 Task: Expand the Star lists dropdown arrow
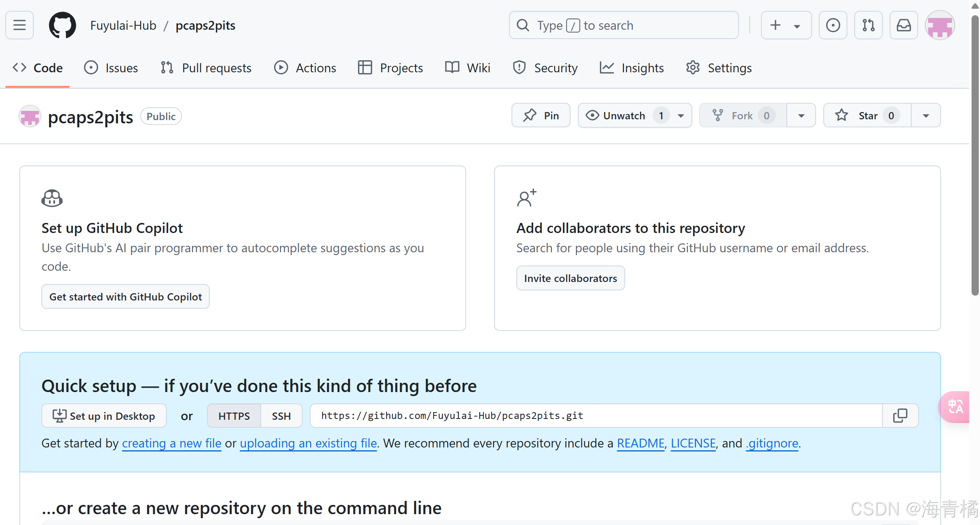926,116
